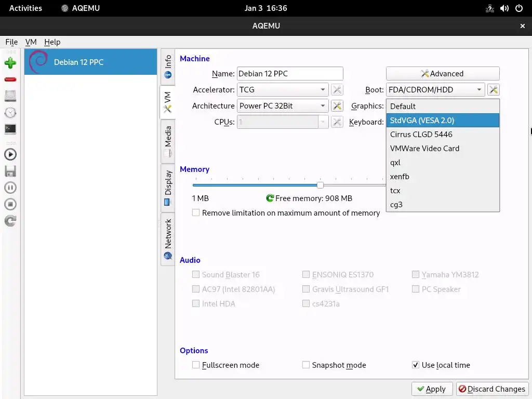The width and height of the screenshot is (532, 399).
Task: Enable Fullscreen mode checkbox
Action: 196,365
